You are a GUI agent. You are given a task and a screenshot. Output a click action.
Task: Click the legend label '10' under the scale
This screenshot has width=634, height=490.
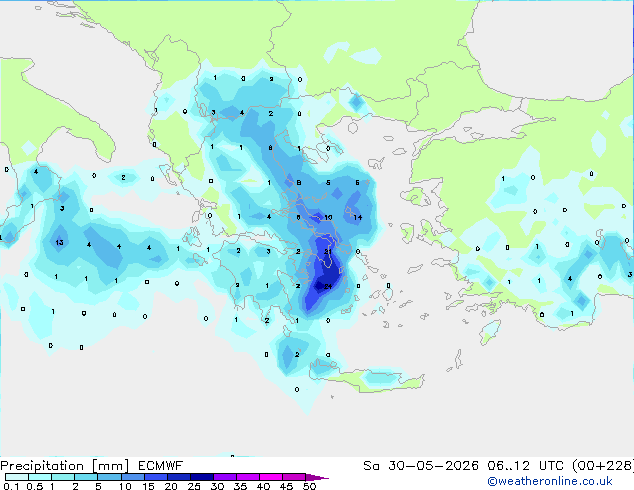(125, 486)
